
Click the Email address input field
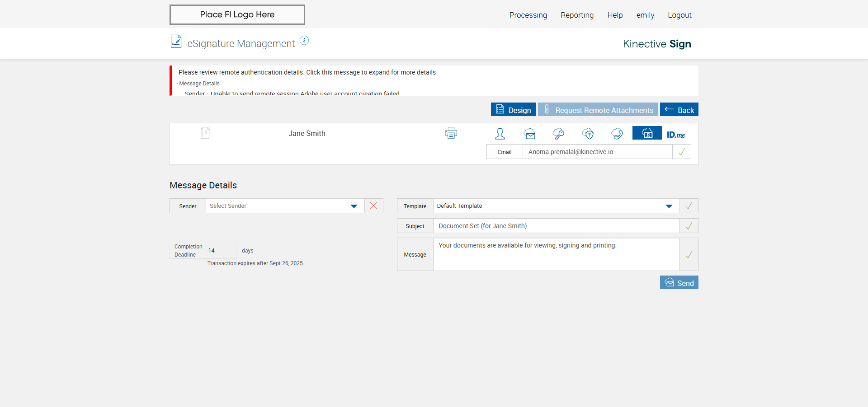(x=597, y=152)
